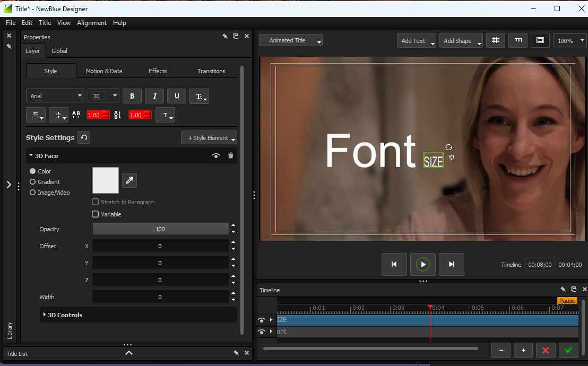Viewport: 588px width, 366px height.
Task: Pin the Timeline panel
Action: click(563, 289)
